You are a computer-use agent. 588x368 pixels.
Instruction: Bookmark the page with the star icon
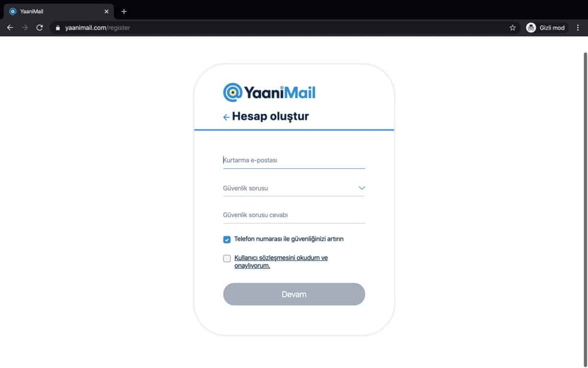tap(513, 27)
